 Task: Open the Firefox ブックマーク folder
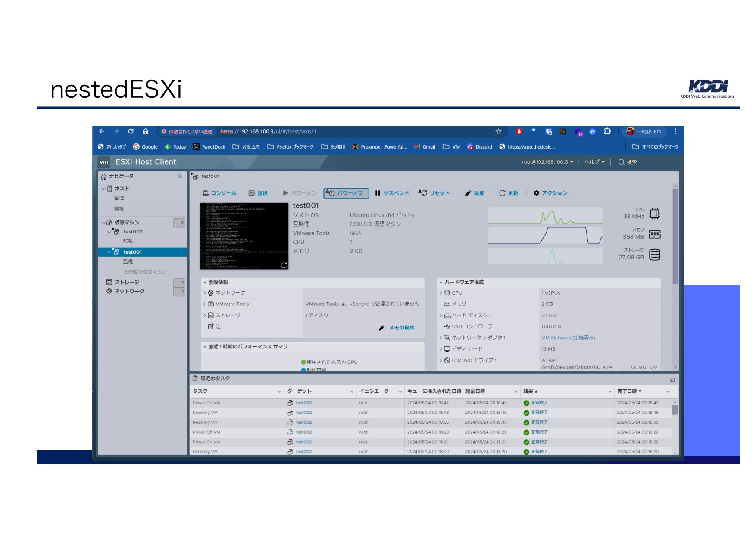coord(291,147)
